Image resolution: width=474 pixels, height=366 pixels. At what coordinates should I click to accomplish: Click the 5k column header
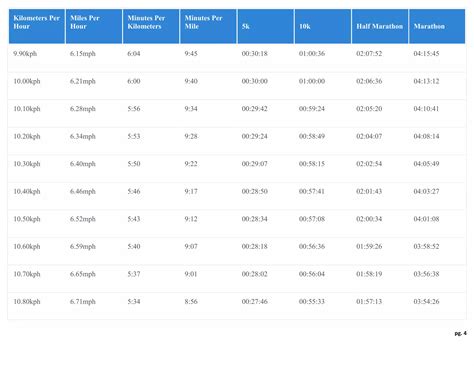click(x=266, y=26)
